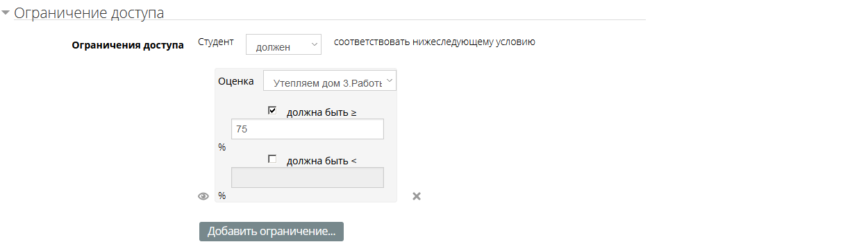Check the 'должна быть <' checkbox

[272, 159]
